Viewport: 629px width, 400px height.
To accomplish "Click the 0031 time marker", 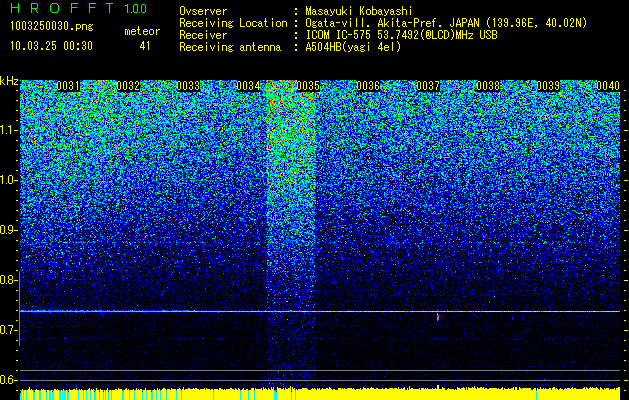I will pos(68,86).
